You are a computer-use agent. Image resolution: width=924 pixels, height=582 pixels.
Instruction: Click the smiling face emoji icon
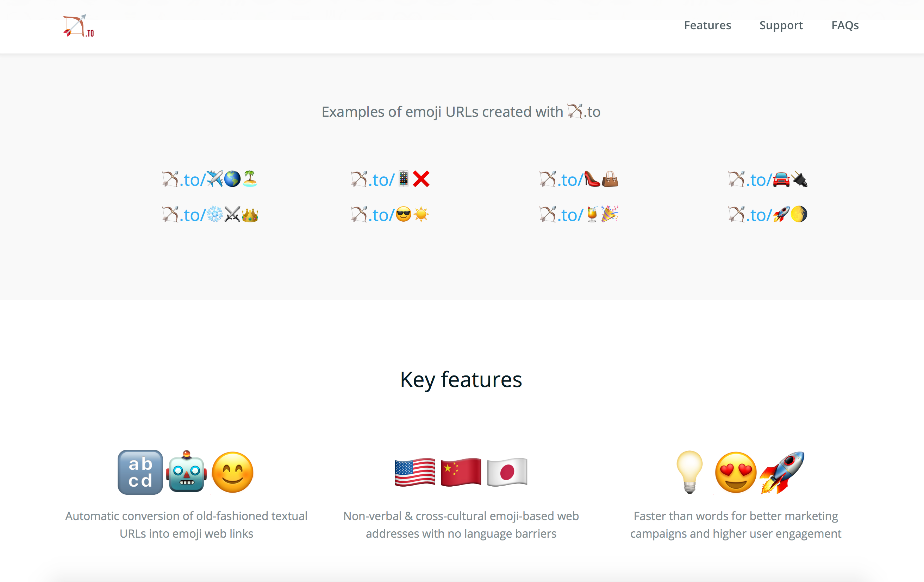(x=232, y=472)
